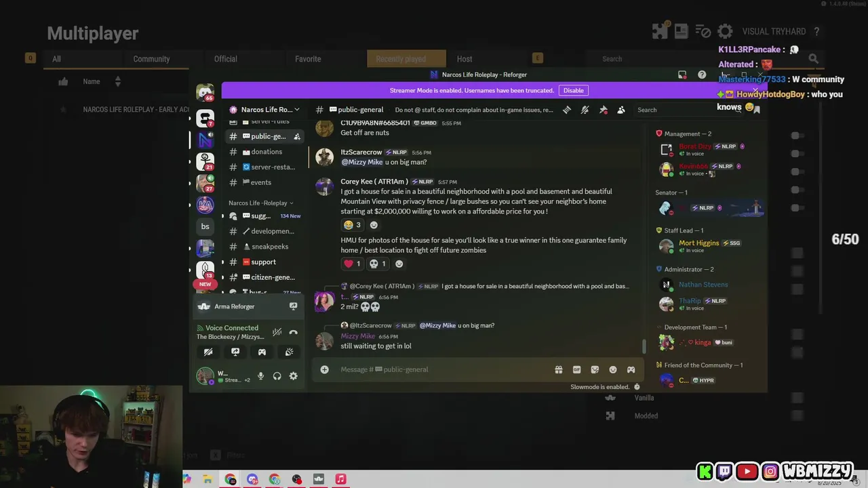
Task: Turn on camera in voice panel
Action: (208, 352)
